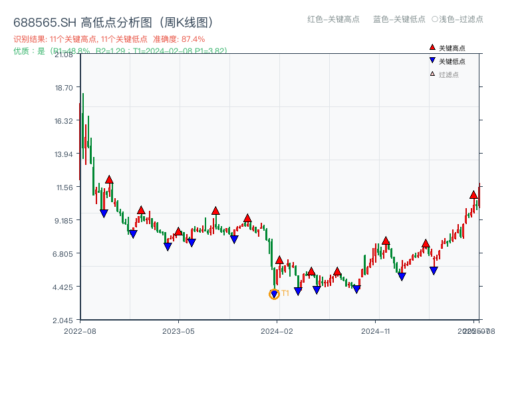The image size is (532, 399).
Task: Click the first blue key low marker after 2022-08
Action: (x=104, y=213)
